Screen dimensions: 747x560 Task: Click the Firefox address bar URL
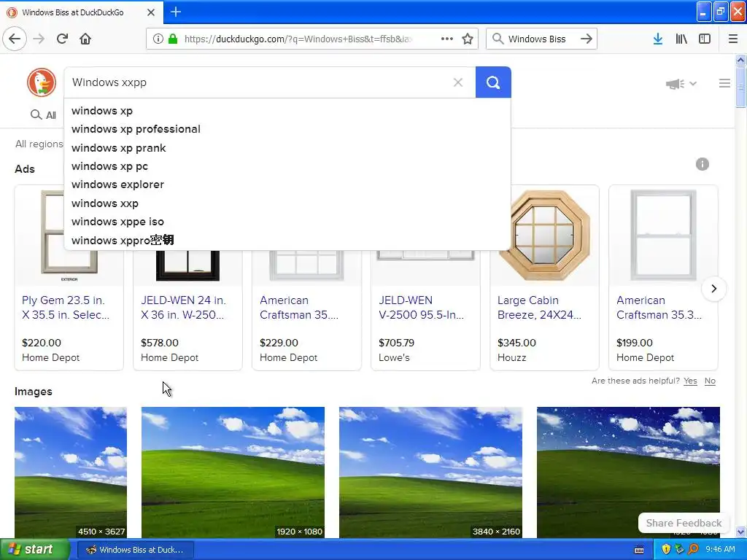tap(298, 39)
